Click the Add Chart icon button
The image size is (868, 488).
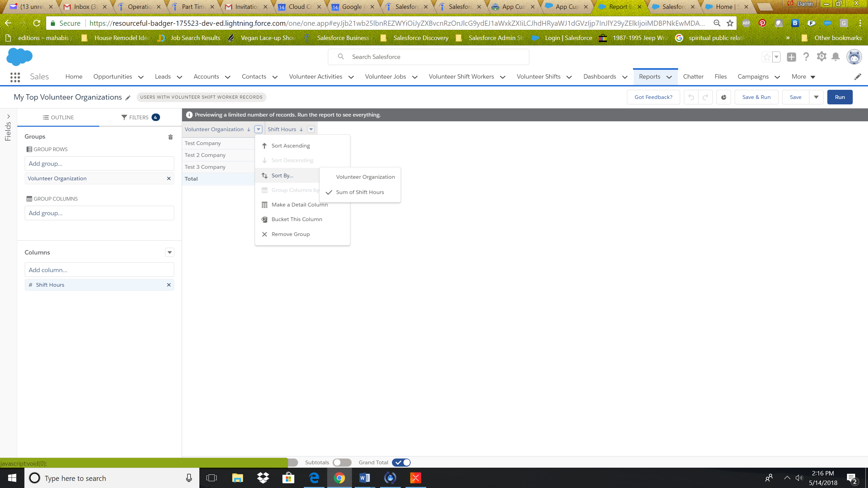click(723, 97)
